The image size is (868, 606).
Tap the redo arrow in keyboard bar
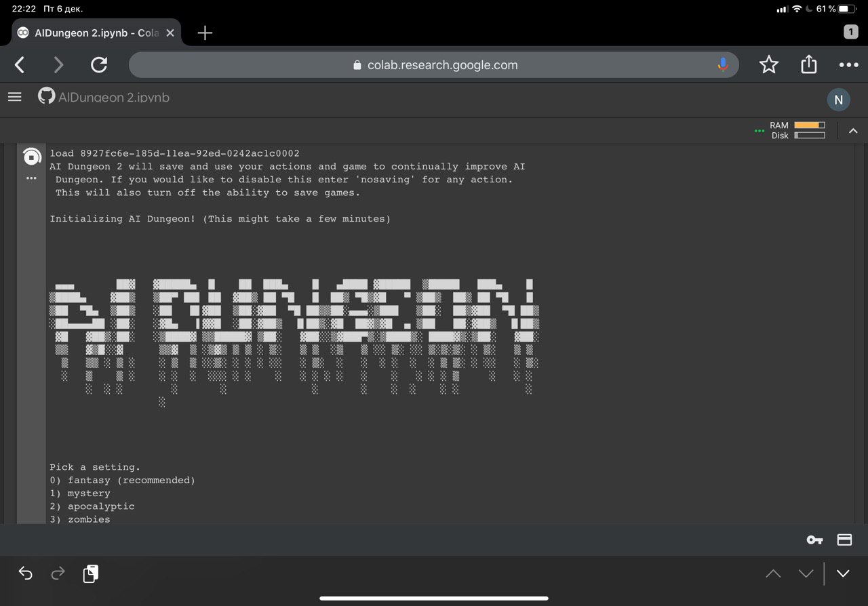58,573
